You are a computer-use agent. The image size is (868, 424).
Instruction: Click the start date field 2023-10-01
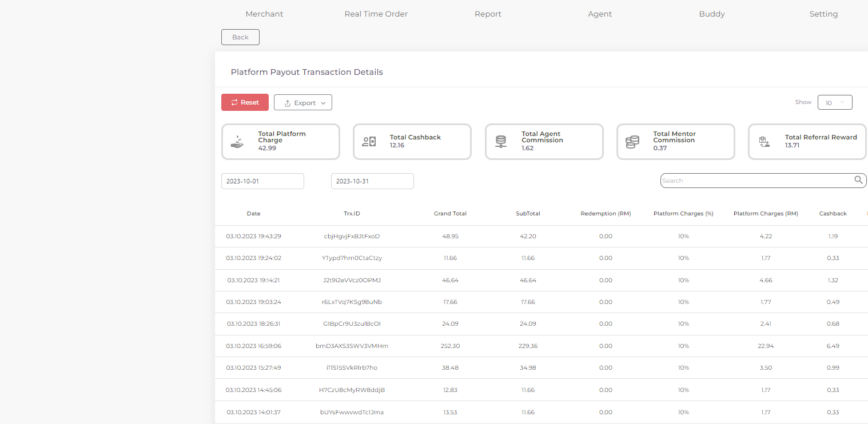click(262, 181)
